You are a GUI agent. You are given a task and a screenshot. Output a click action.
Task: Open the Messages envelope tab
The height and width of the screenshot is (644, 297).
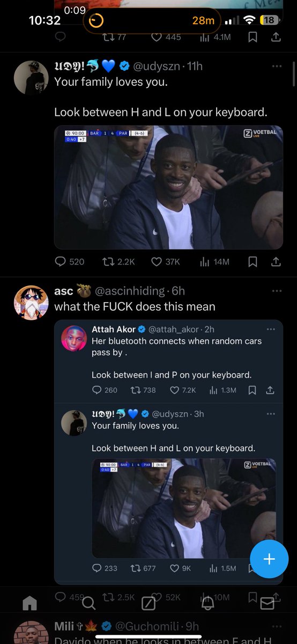click(267, 604)
